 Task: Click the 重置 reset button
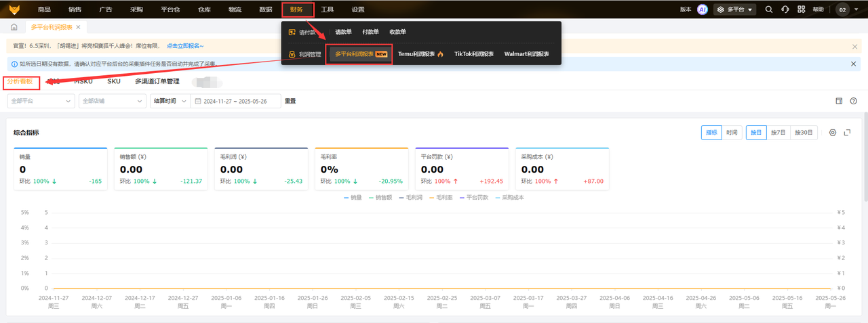click(290, 101)
